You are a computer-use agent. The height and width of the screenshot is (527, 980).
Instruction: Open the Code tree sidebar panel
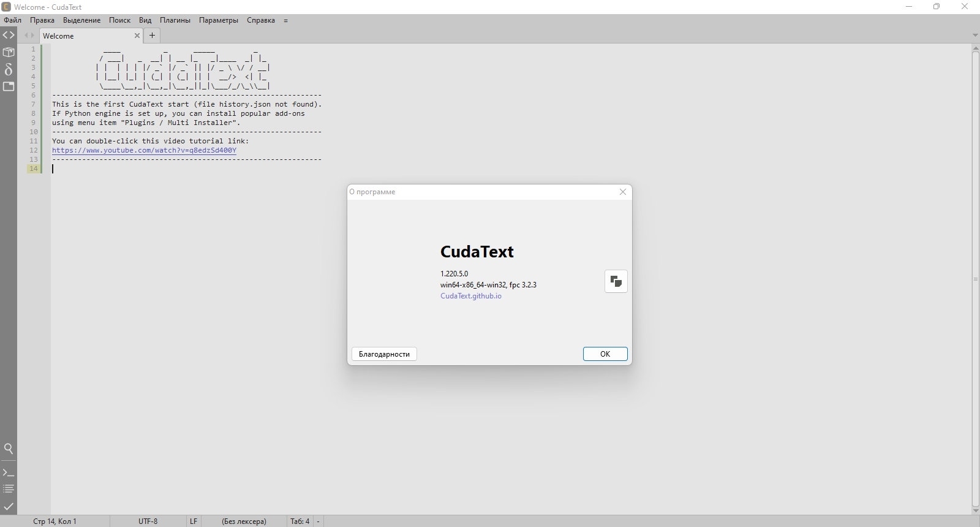9,35
